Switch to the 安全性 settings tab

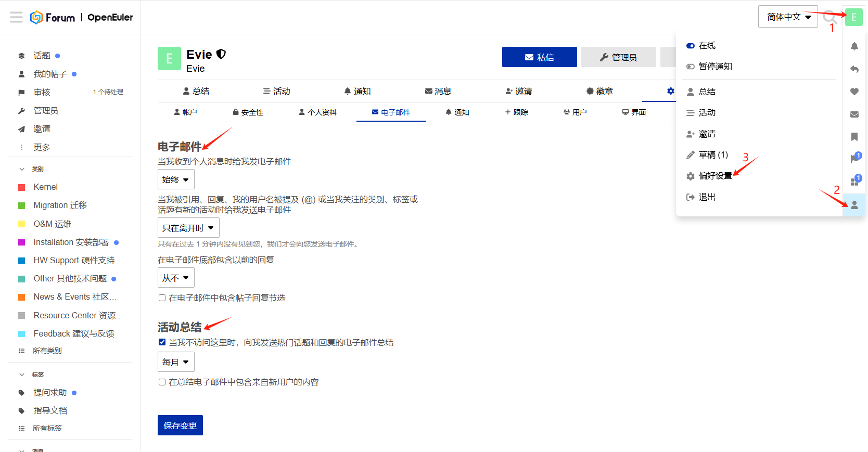(248, 112)
